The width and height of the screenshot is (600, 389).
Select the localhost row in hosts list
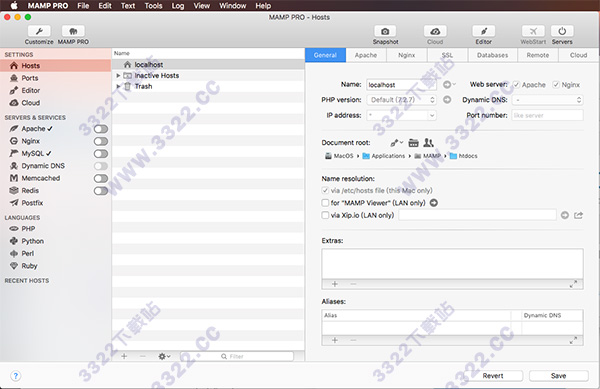click(x=208, y=65)
